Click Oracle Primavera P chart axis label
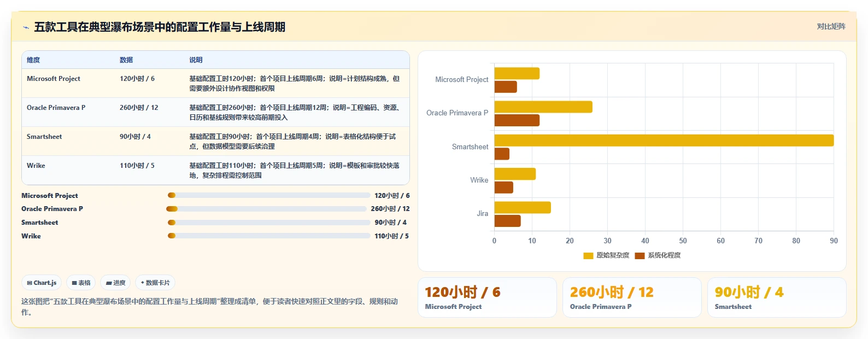 click(x=458, y=113)
